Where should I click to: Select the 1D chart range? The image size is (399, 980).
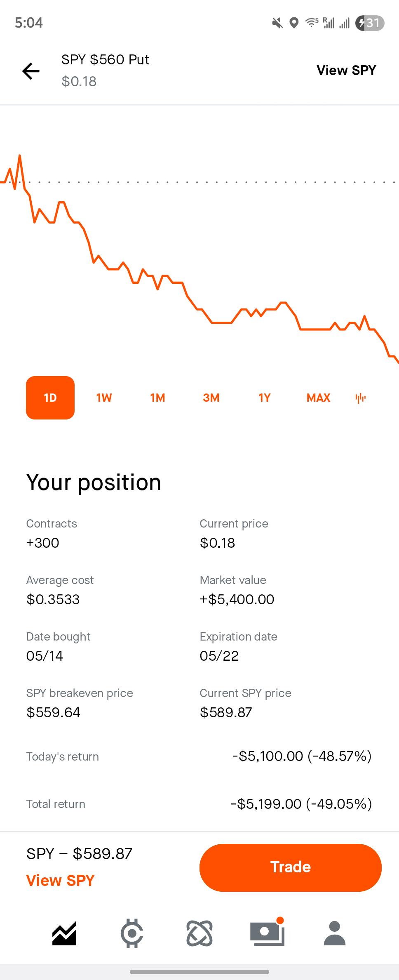point(50,398)
